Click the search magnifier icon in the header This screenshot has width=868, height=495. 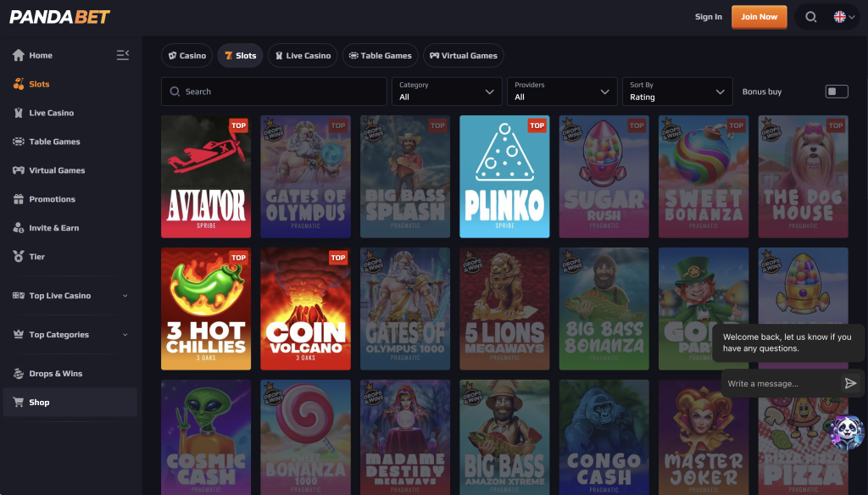[810, 16]
